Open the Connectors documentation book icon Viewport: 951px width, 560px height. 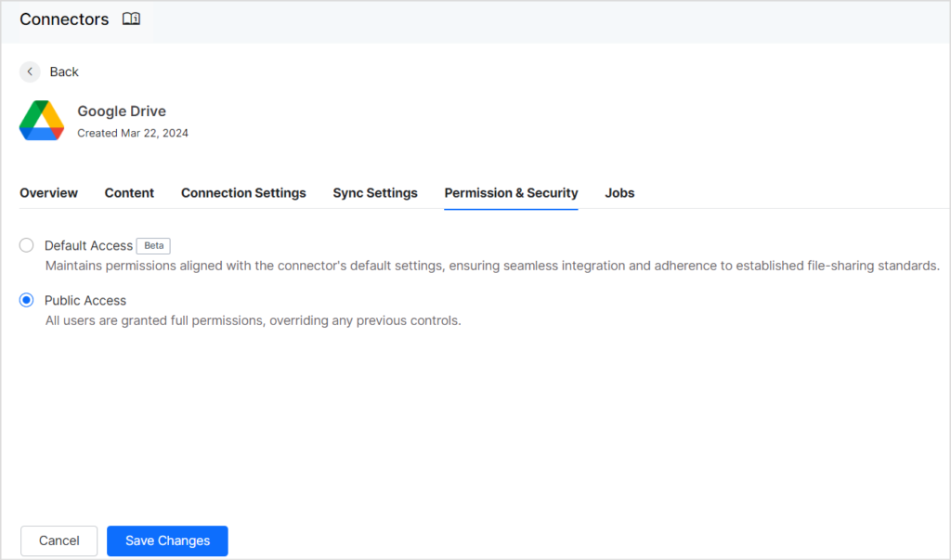click(131, 18)
